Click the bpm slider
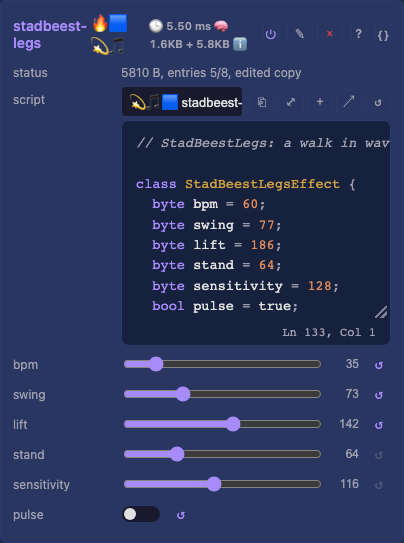 222,364
